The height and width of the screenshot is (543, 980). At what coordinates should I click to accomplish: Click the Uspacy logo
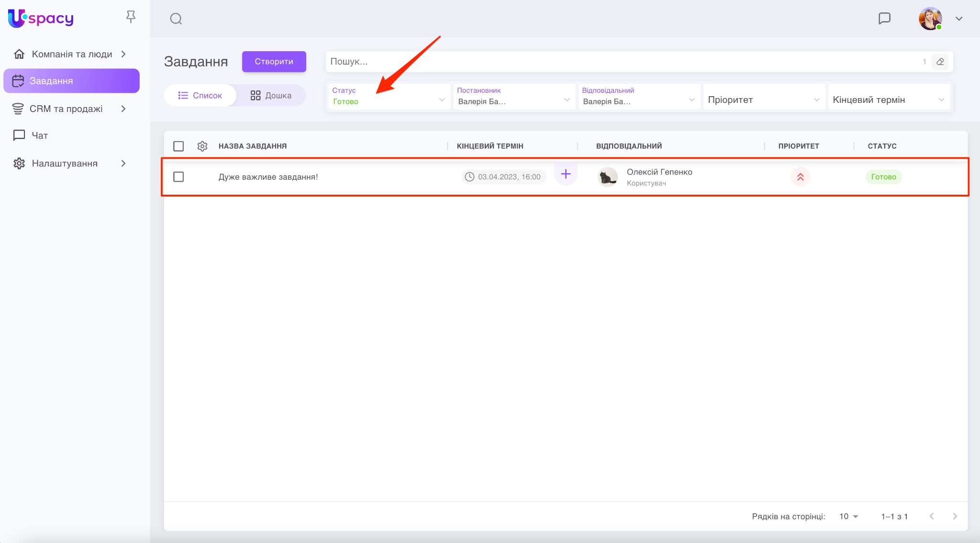41,19
